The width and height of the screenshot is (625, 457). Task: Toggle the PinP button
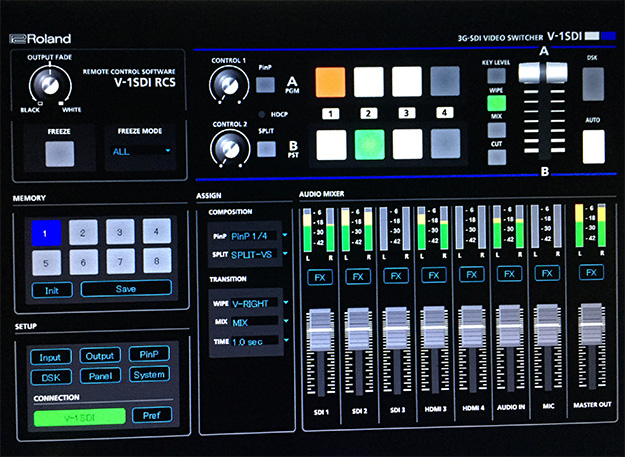tap(265, 84)
